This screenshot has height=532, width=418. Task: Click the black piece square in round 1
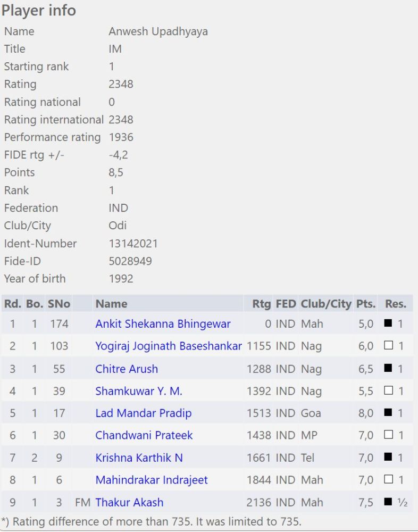388,323
